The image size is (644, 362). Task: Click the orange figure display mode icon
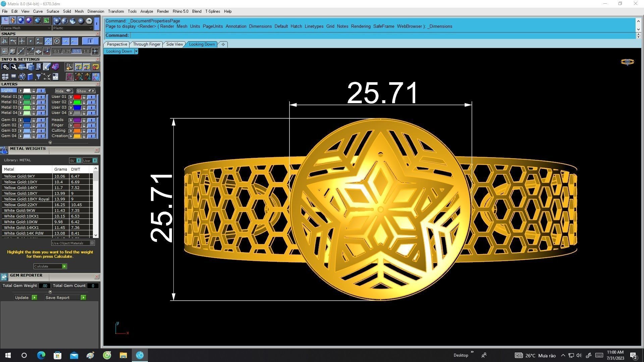13,20
